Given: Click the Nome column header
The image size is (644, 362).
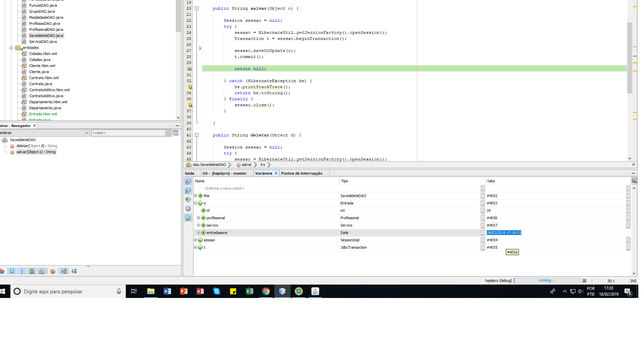Looking at the screenshot, I should point(266,181).
